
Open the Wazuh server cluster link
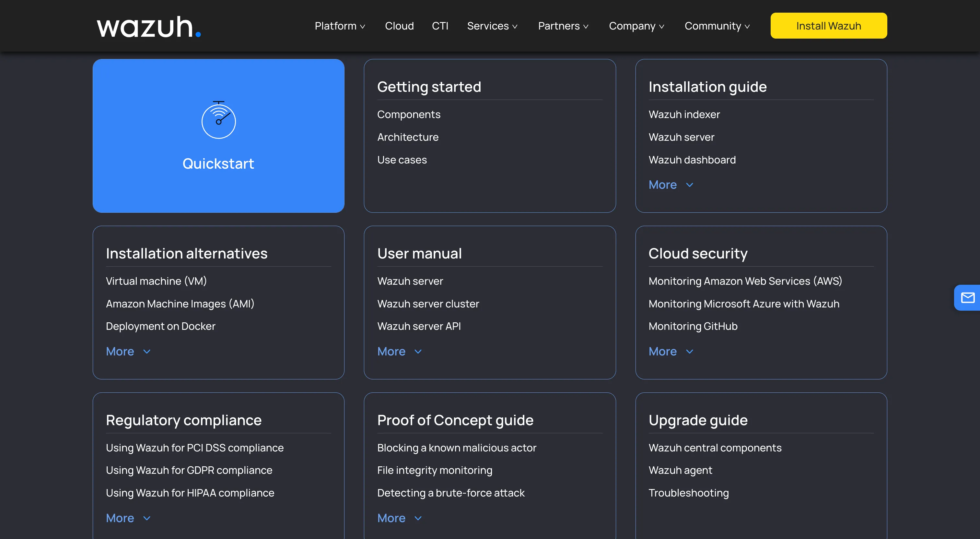(428, 304)
